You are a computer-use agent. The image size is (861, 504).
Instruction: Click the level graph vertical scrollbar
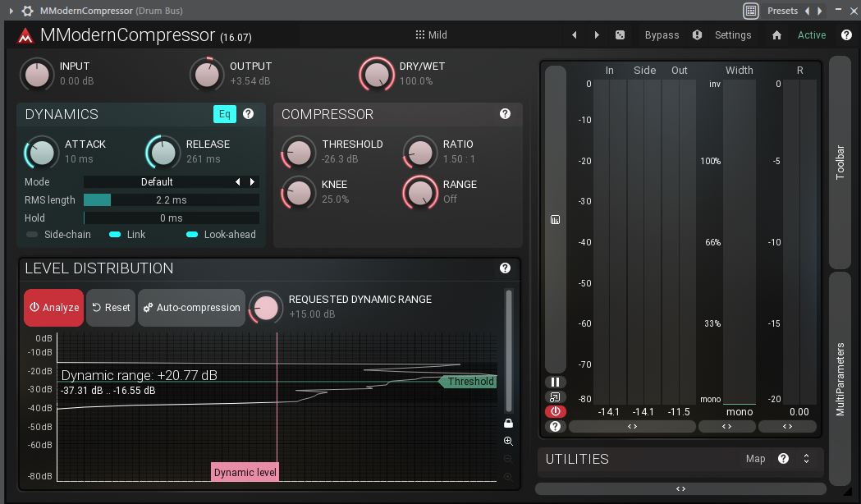click(x=508, y=351)
